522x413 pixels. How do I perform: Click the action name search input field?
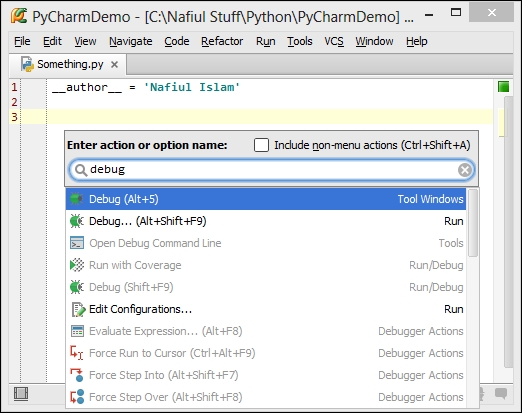272,170
